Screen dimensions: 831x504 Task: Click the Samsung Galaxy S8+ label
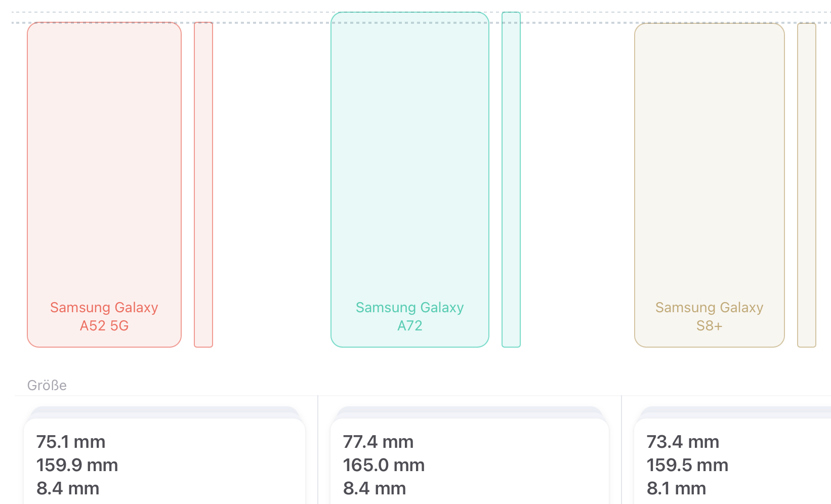710,316
